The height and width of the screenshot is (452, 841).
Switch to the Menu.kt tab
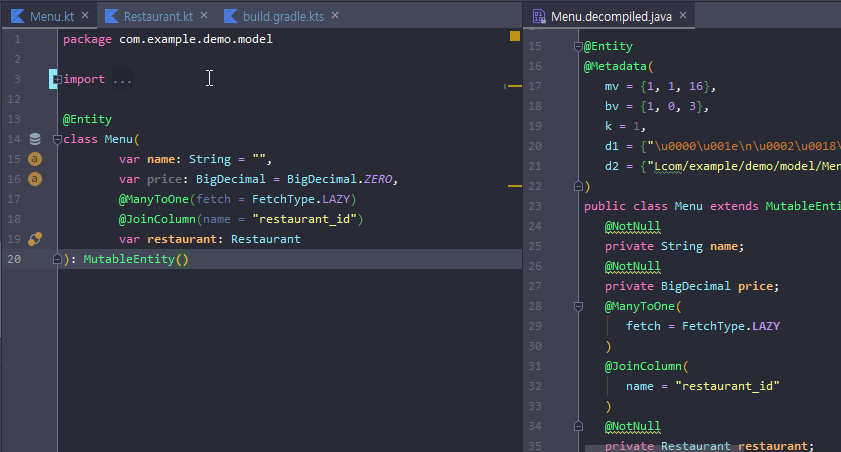[x=51, y=17]
